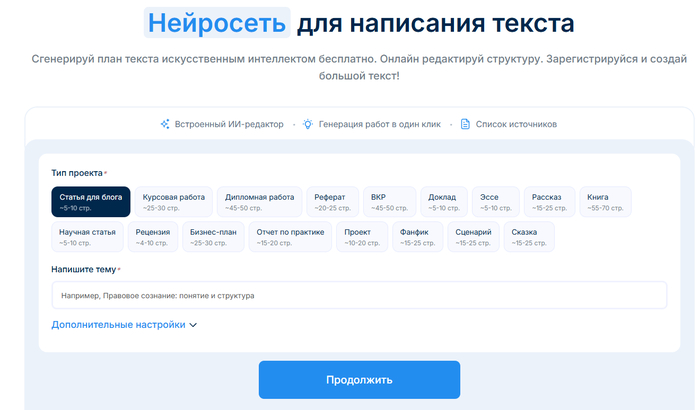Viewport: 700px width, 410px height.
Task: Select ВКР project type chip
Action: (x=389, y=202)
